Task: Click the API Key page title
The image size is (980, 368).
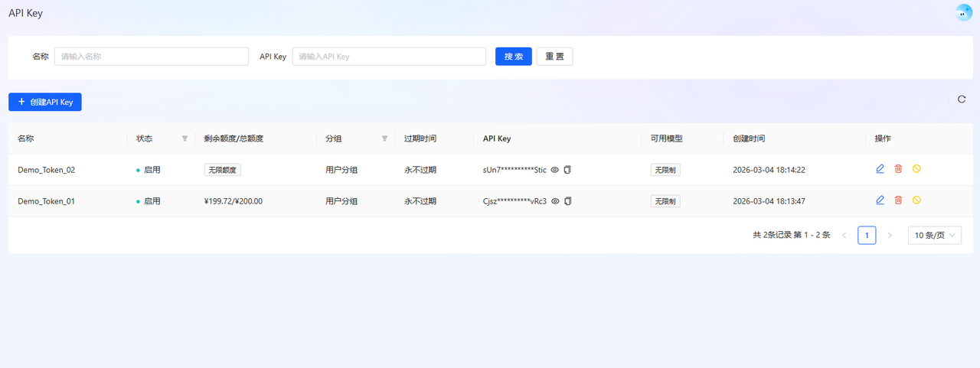Action: [x=25, y=13]
